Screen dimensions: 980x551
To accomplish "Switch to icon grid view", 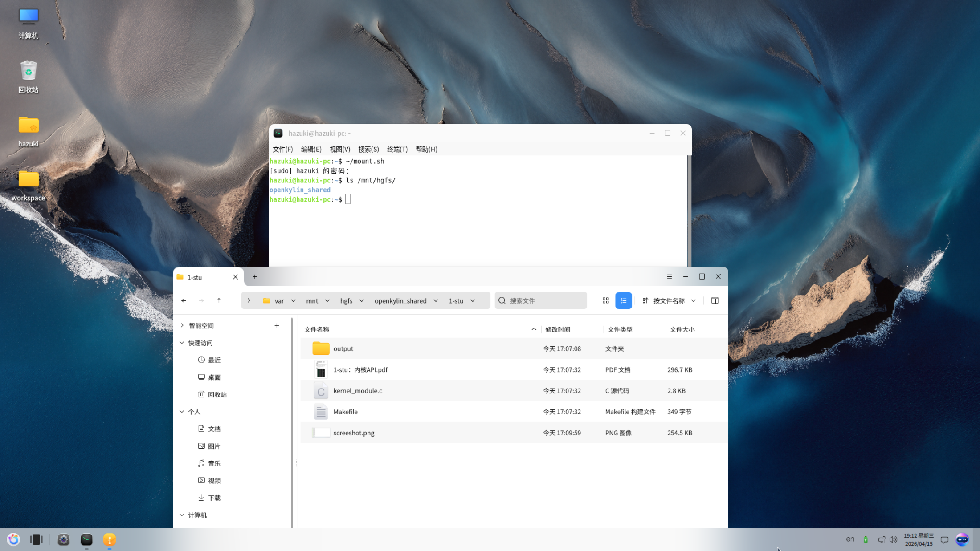I will (x=605, y=300).
